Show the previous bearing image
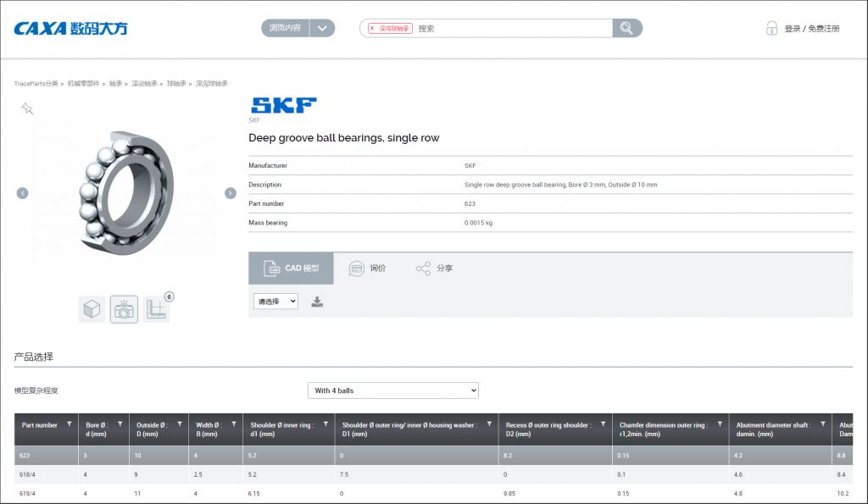Image resolution: width=868 pixels, height=504 pixels. click(23, 193)
